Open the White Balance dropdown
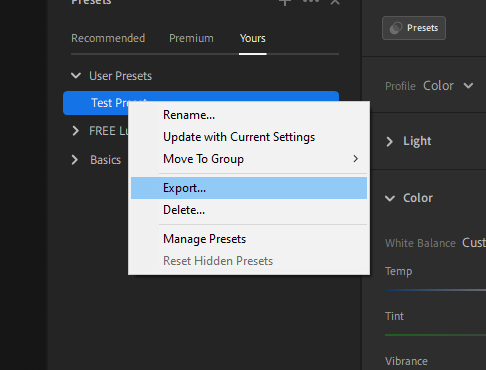The height and width of the screenshot is (370, 486). coord(474,243)
